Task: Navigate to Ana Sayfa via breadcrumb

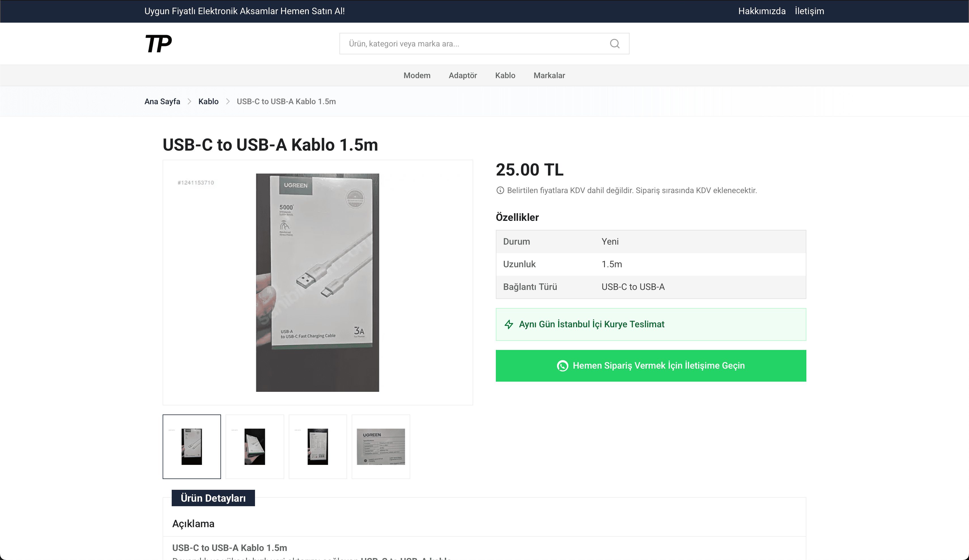Action: 162,101
